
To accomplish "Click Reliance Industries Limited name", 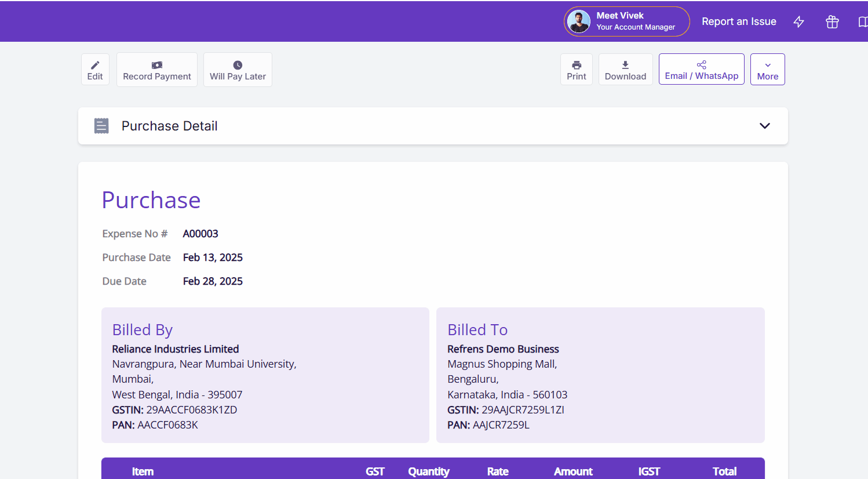I will point(176,349).
